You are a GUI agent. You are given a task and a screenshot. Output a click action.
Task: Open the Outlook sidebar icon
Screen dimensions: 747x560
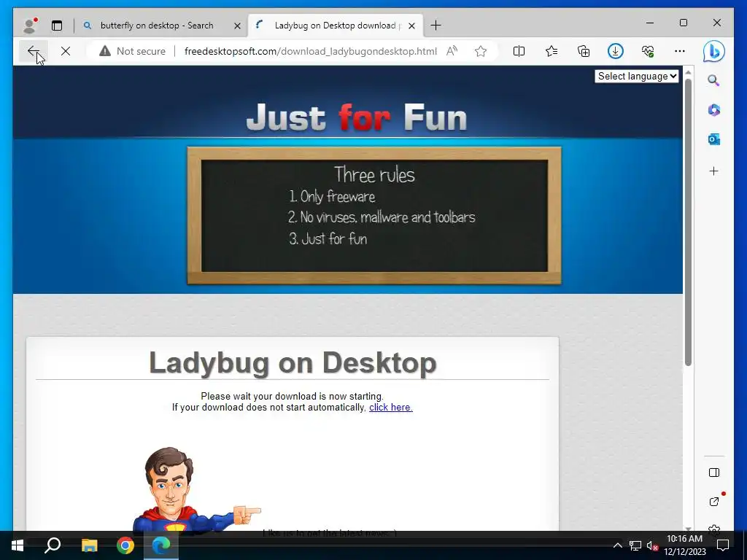click(x=713, y=139)
